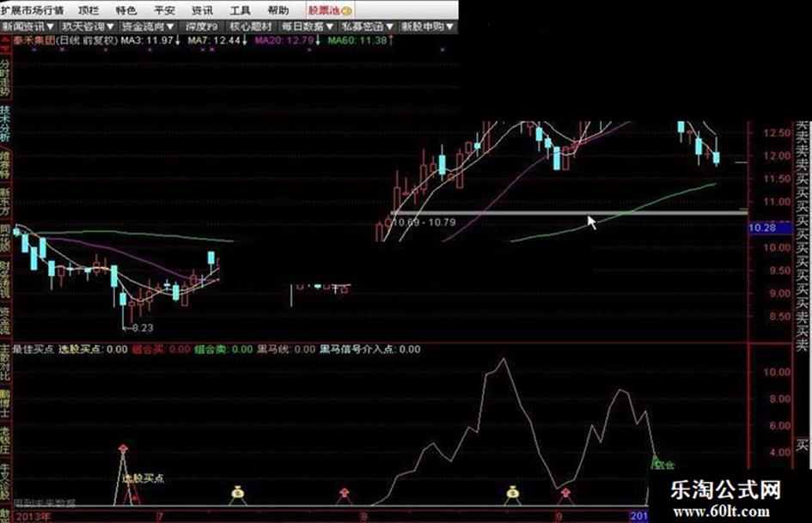Click the 10.28 blue price marker
Viewport: 812px width, 523px height.
point(770,228)
